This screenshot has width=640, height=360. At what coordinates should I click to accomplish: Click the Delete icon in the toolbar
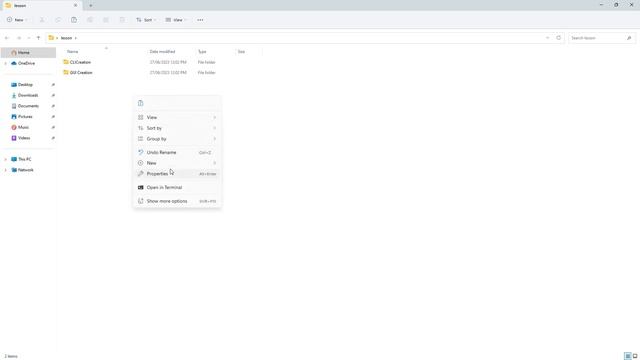(x=122, y=20)
